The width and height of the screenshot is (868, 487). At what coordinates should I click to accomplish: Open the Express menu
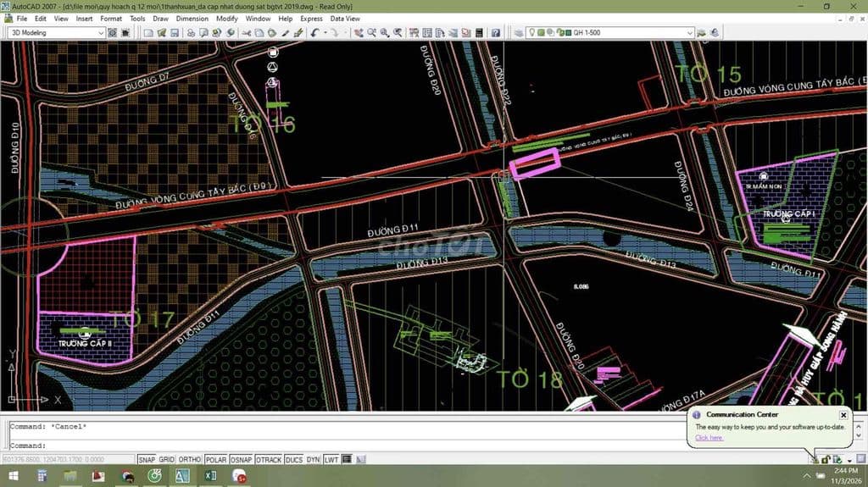click(311, 19)
